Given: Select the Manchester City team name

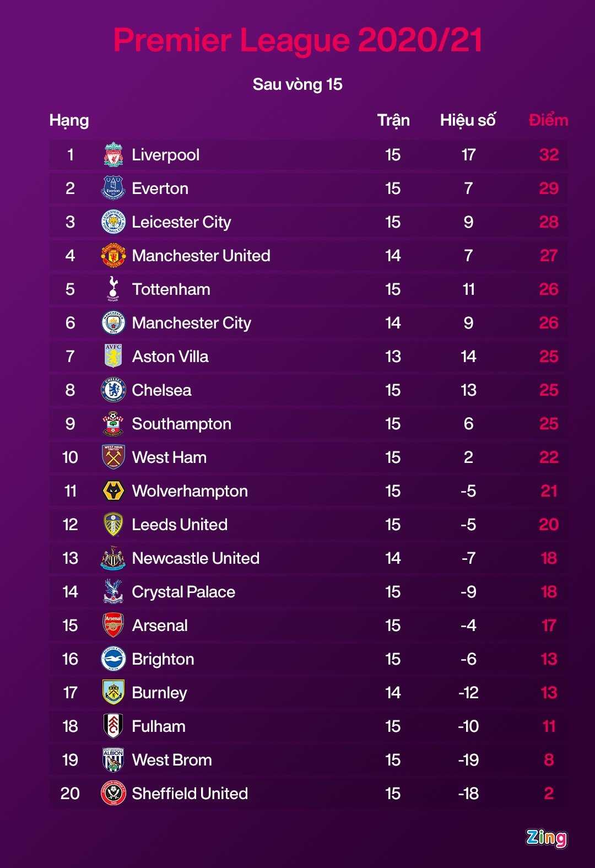Looking at the screenshot, I should 191,323.
